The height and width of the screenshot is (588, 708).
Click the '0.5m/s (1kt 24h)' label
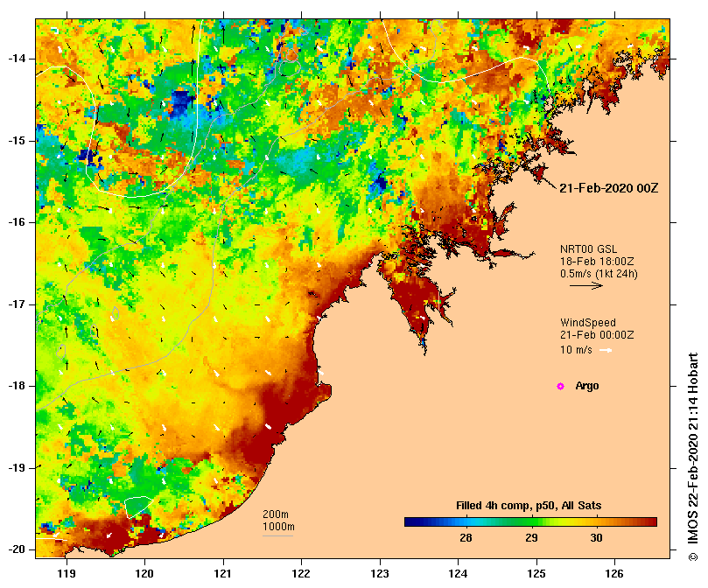pyautogui.click(x=599, y=274)
